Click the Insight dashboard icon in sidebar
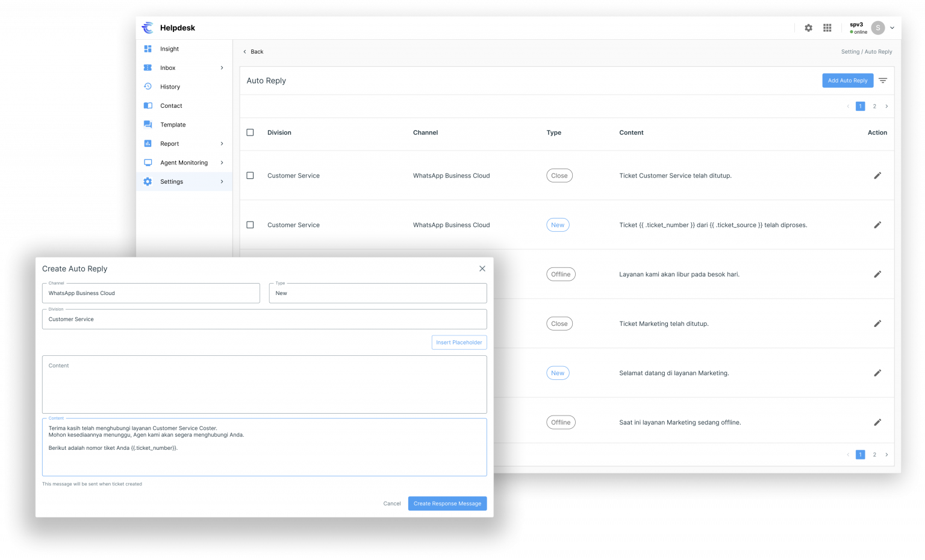Screen dimensions: 925x560 pos(148,49)
